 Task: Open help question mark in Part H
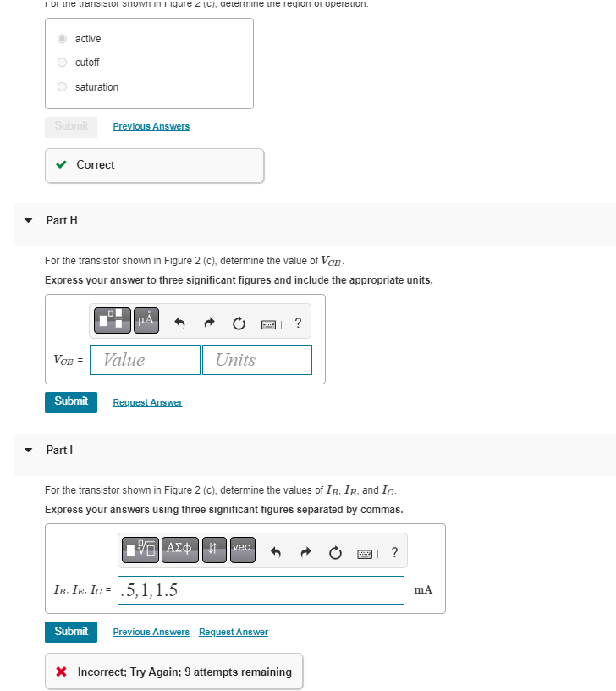(298, 323)
